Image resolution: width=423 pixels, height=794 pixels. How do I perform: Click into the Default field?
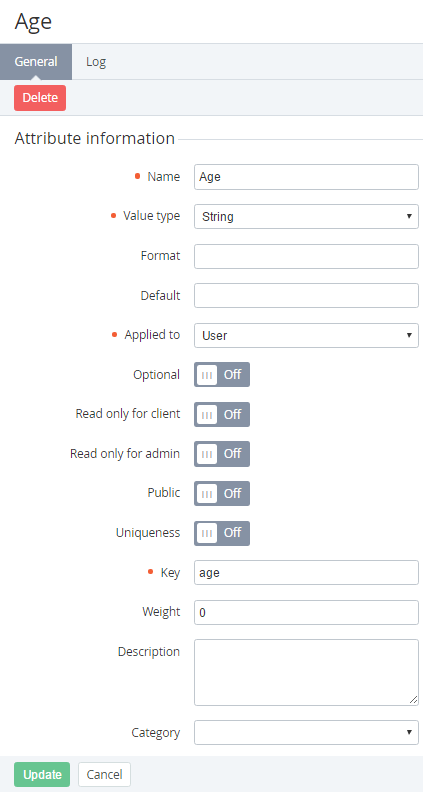pos(306,296)
